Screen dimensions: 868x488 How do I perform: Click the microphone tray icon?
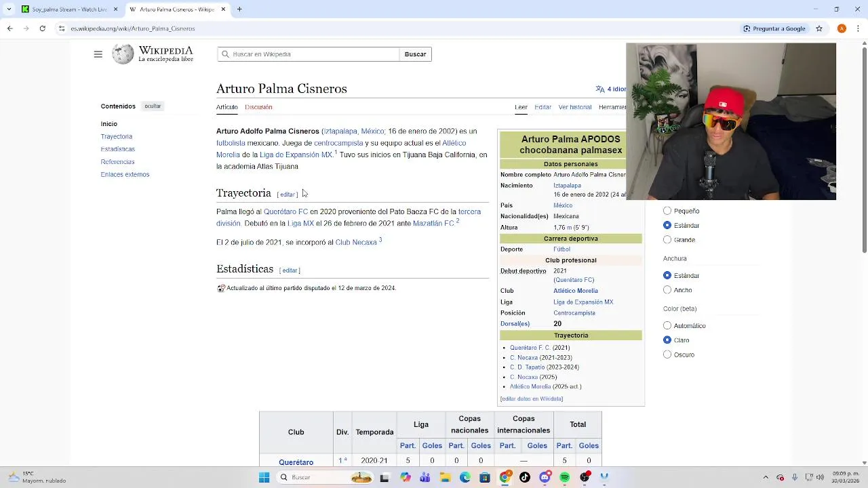pyautogui.click(x=795, y=477)
